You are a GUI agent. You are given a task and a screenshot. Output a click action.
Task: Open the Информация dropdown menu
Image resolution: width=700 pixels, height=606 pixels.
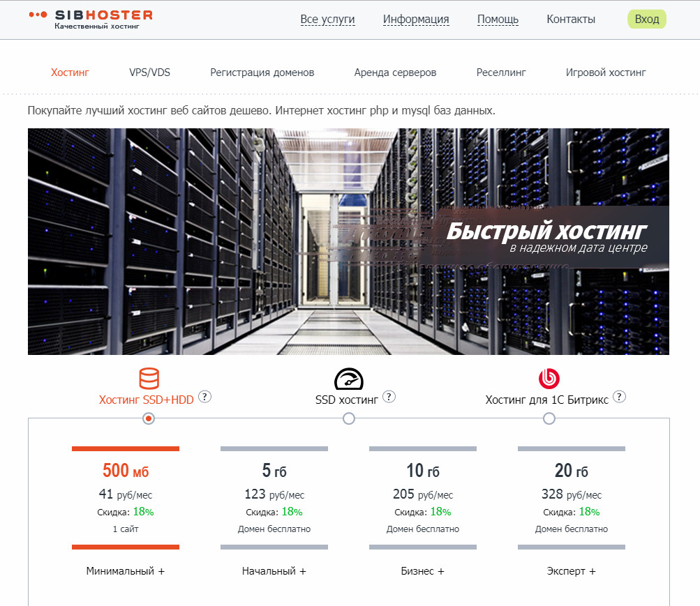coord(416,20)
